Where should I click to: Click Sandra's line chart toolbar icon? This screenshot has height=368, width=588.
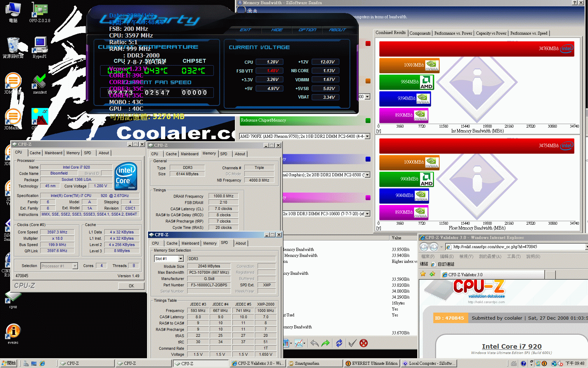pos(298,343)
